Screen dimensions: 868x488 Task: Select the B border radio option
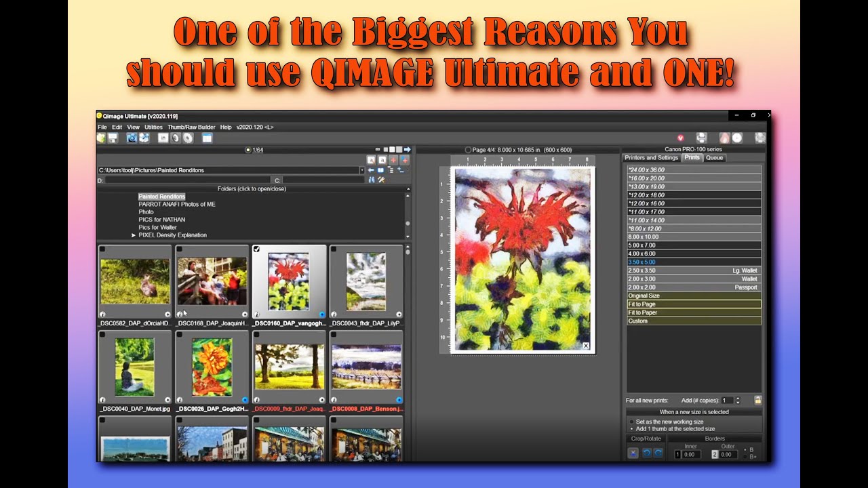[749, 449]
